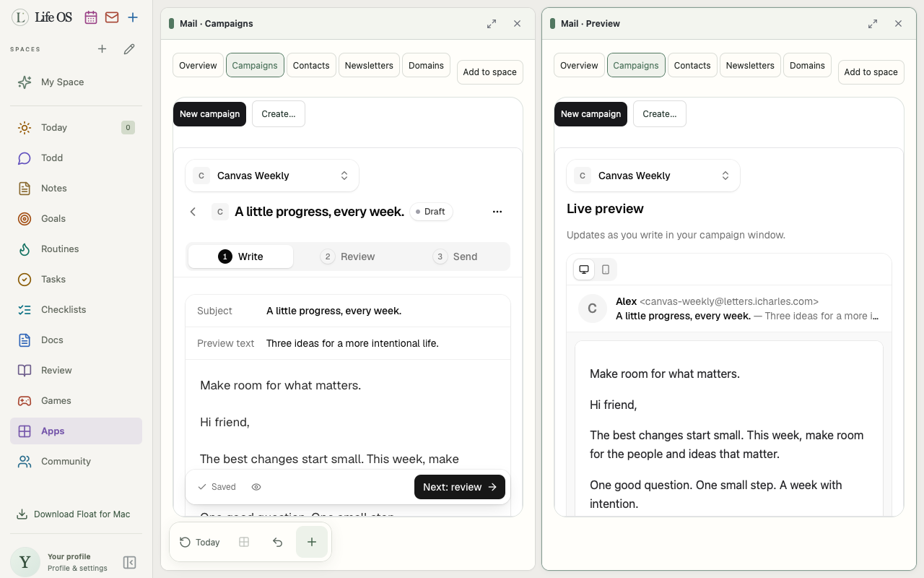Image resolution: width=924 pixels, height=578 pixels.
Task: Click New campaign in Campaigns window
Action: [x=209, y=114]
